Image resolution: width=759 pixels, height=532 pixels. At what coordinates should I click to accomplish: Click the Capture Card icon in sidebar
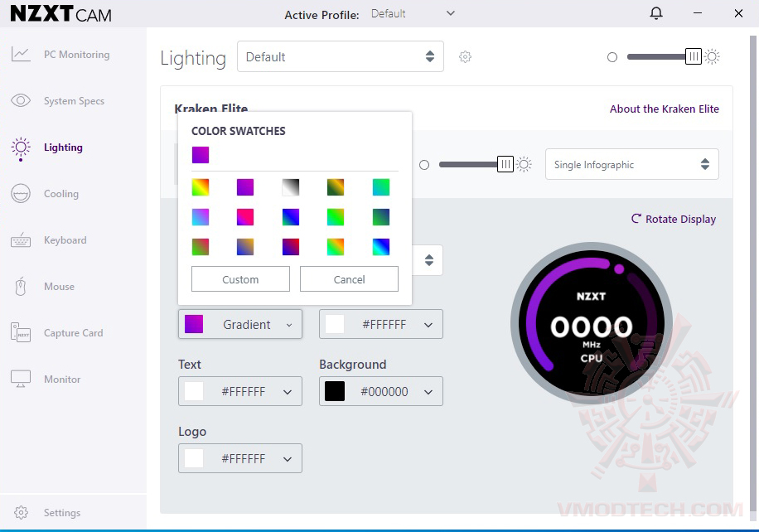21,332
